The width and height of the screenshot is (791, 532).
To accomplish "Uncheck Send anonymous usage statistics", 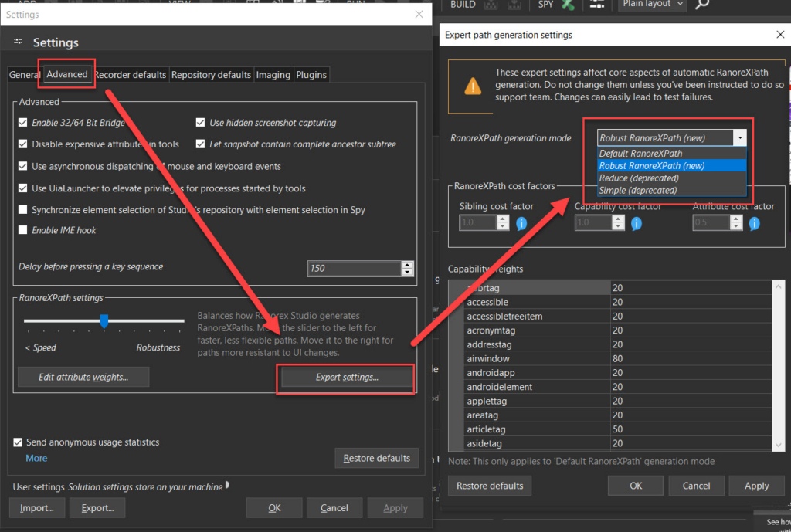I will 18,442.
